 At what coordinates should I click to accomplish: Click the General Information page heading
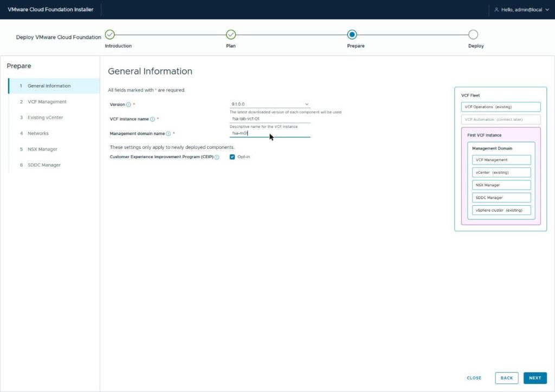click(150, 71)
